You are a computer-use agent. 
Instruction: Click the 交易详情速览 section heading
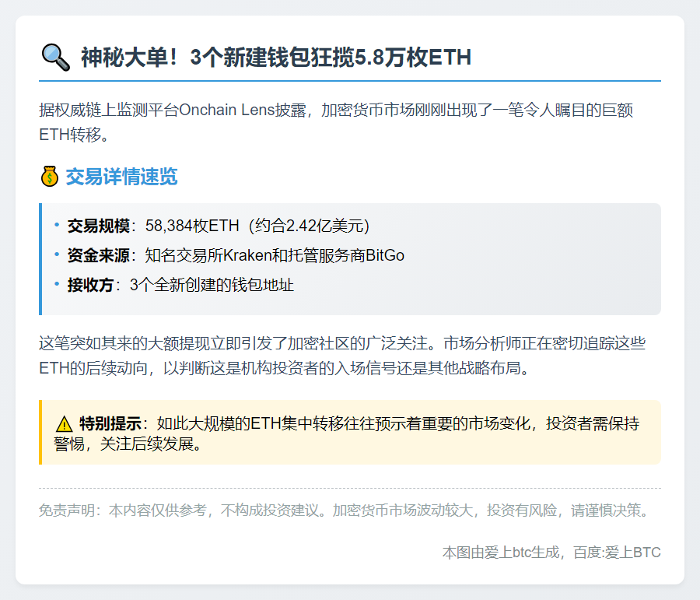point(121,177)
